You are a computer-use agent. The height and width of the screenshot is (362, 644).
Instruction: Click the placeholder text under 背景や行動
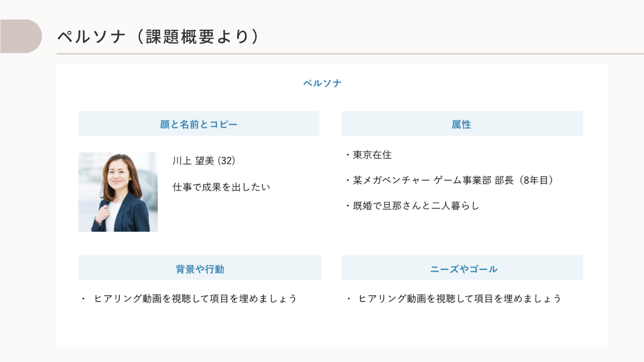195,299
